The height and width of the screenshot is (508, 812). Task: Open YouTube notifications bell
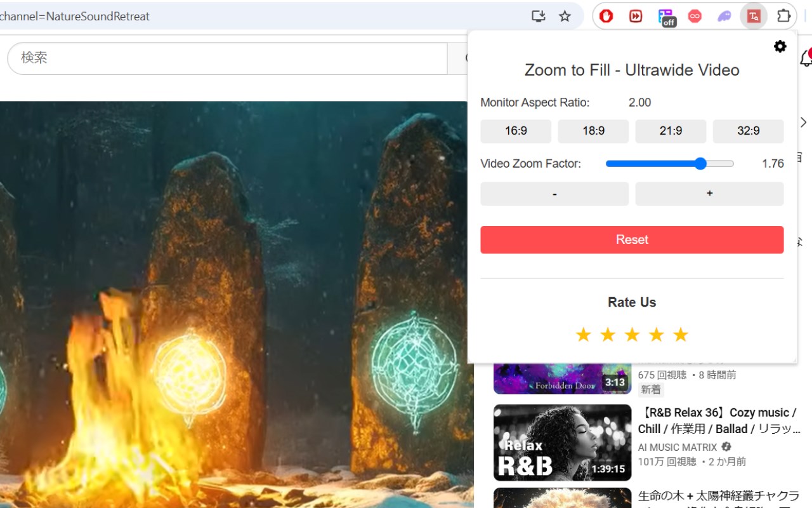pyautogui.click(x=806, y=58)
